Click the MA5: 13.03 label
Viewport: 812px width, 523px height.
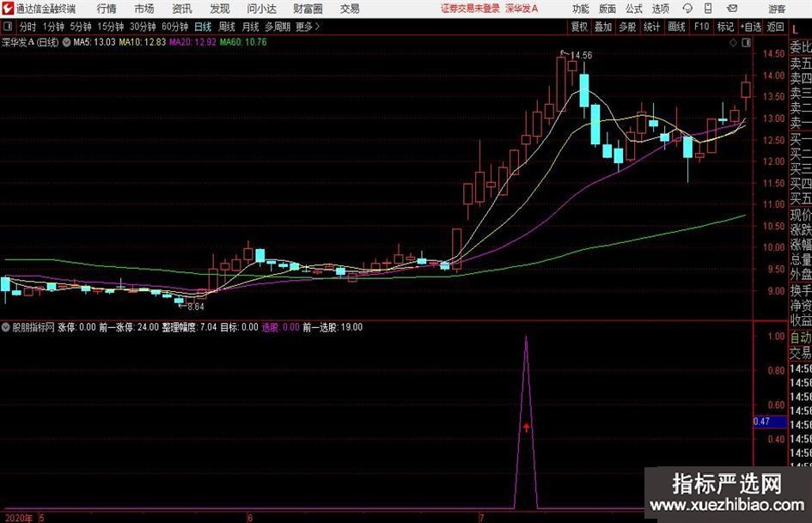95,42
